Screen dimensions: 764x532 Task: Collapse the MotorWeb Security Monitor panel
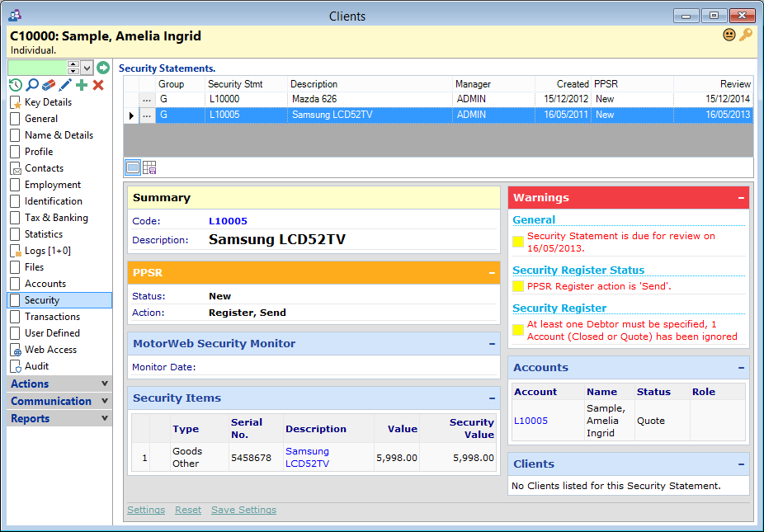click(x=492, y=344)
